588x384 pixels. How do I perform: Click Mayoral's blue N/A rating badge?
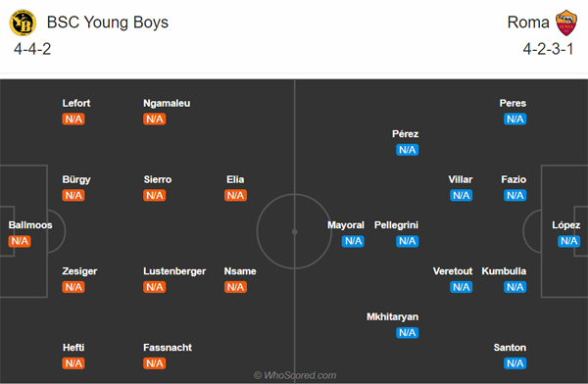click(353, 241)
